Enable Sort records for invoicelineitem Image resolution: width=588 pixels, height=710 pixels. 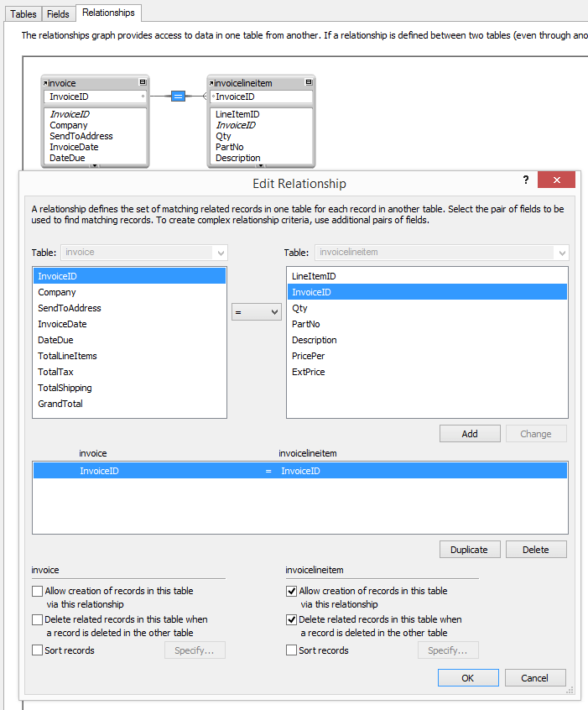292,650
